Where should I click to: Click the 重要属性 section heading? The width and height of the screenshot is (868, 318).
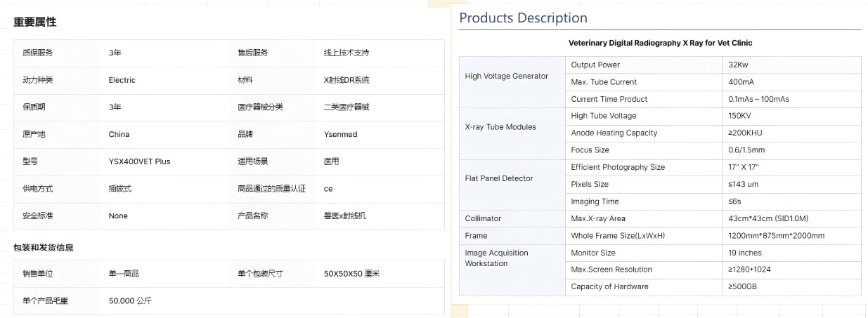pyautogui.click(x=34, y=22)
